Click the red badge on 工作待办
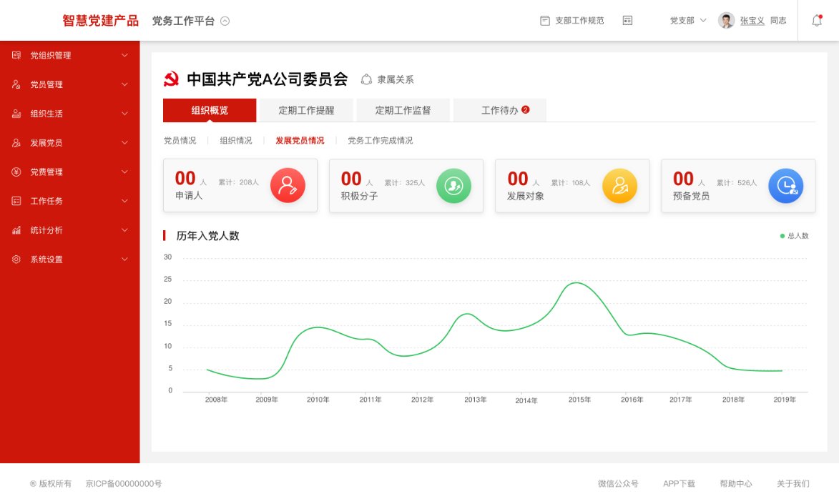The width and height of the screenshot is (839, 504). coord(526,109)
